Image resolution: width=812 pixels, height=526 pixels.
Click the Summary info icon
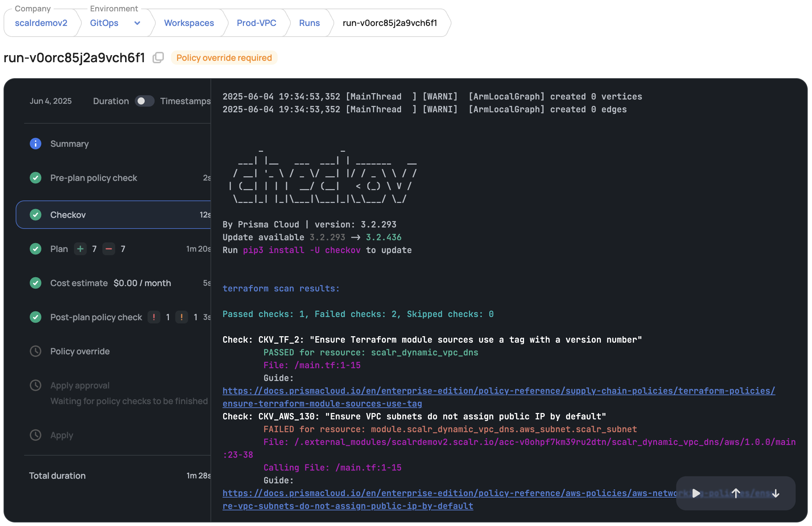[36, 144]
